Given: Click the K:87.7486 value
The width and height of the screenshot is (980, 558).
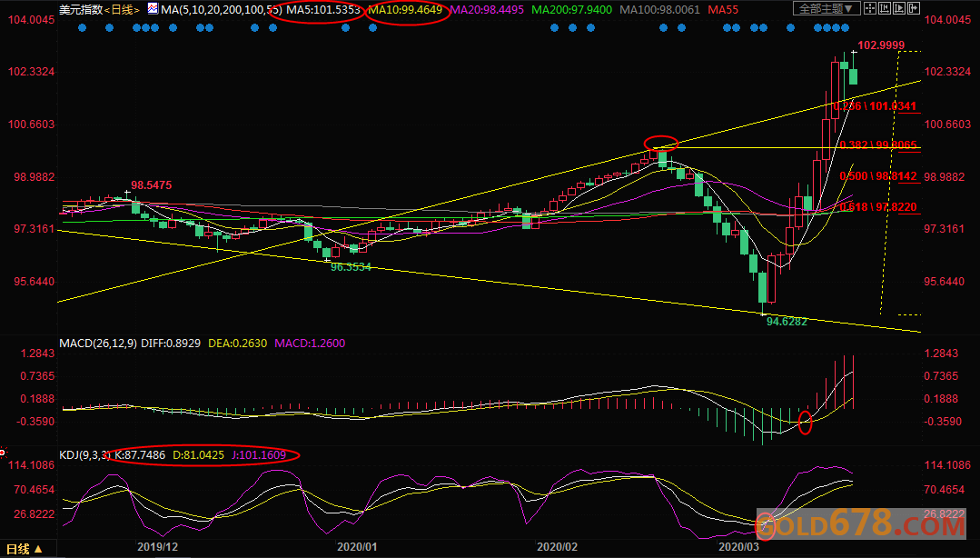Looking at the screenshot, I should [140, 454].
